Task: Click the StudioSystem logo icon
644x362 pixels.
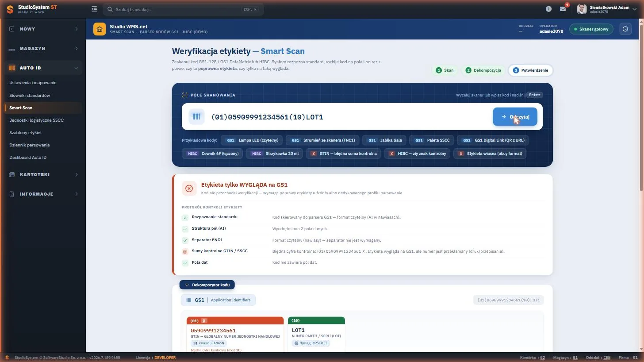Action: point(10,9)
